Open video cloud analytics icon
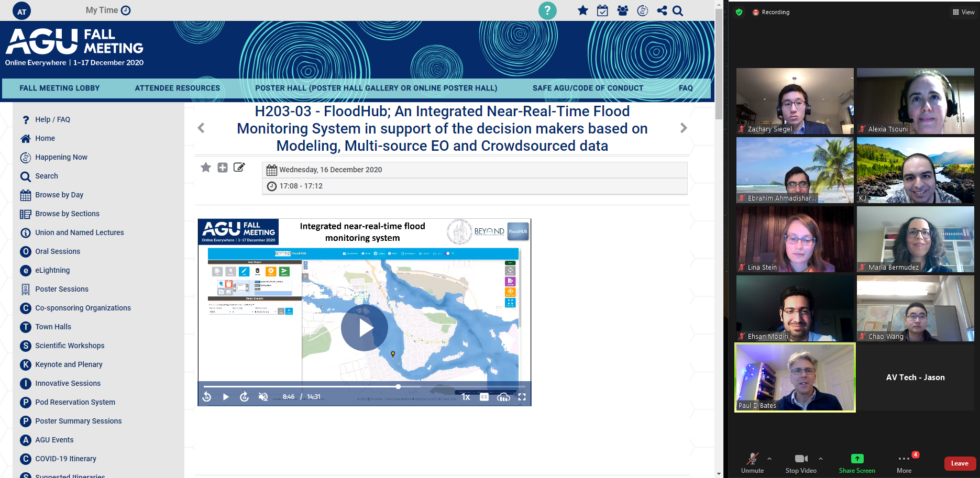 [503, 397]
